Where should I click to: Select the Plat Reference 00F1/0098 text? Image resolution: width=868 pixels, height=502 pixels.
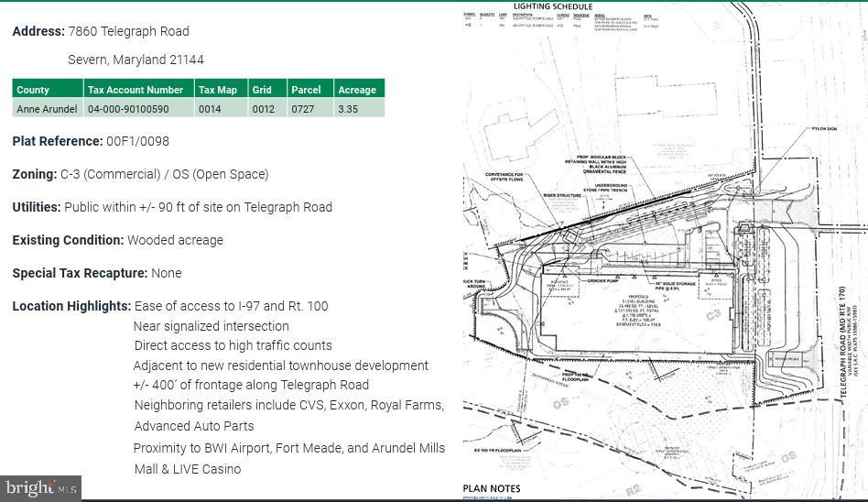click(137, 141)
